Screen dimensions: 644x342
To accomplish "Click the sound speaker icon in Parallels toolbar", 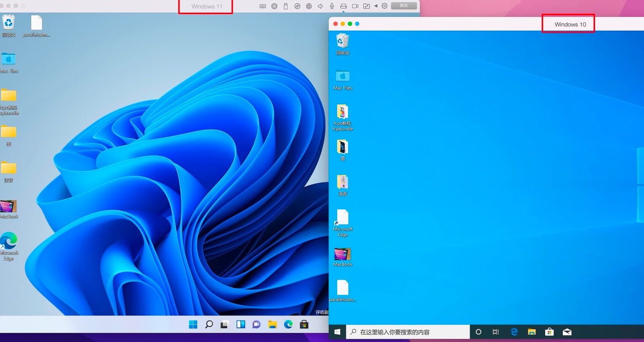I will pos(320,6).
